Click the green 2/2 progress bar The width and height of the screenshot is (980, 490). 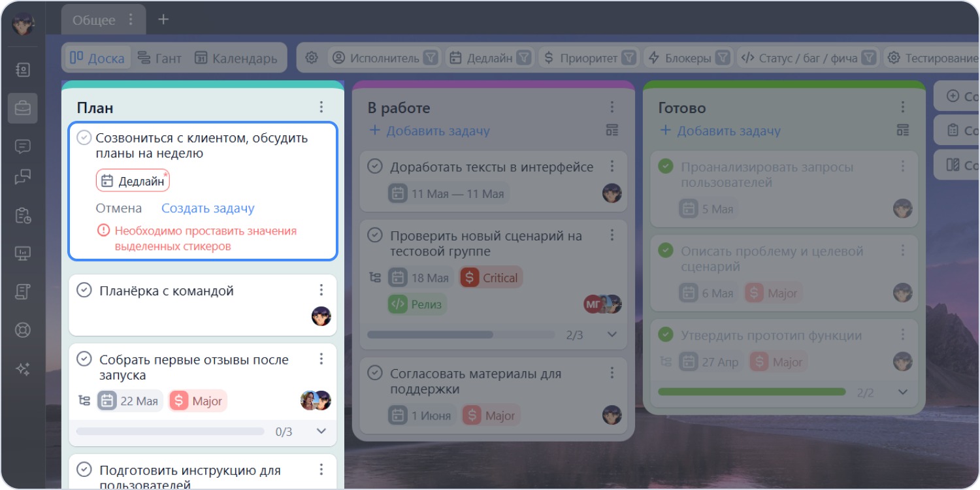752,392
